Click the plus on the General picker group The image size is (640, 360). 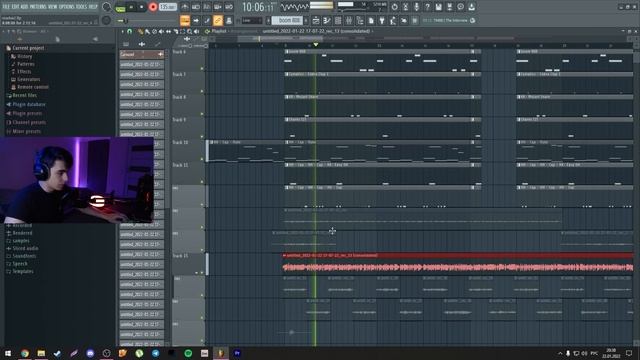(x=160, y=54)
